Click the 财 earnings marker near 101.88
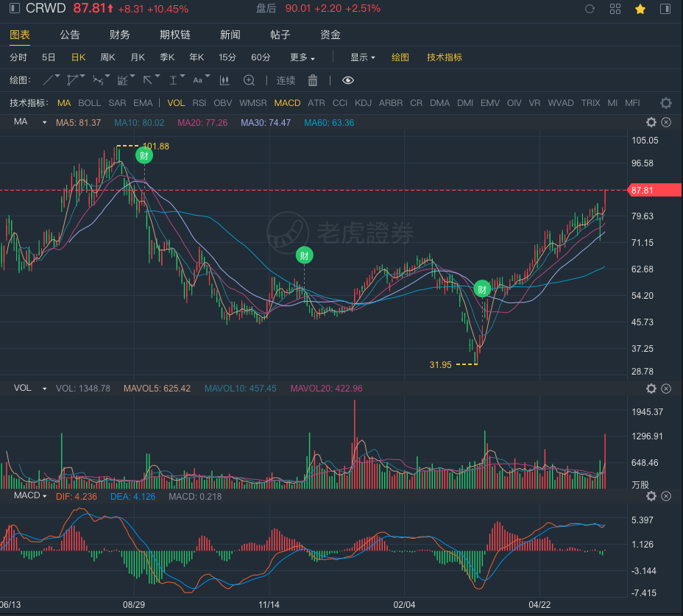The width and height of the screenshot is (683, 616). (144, 155)
